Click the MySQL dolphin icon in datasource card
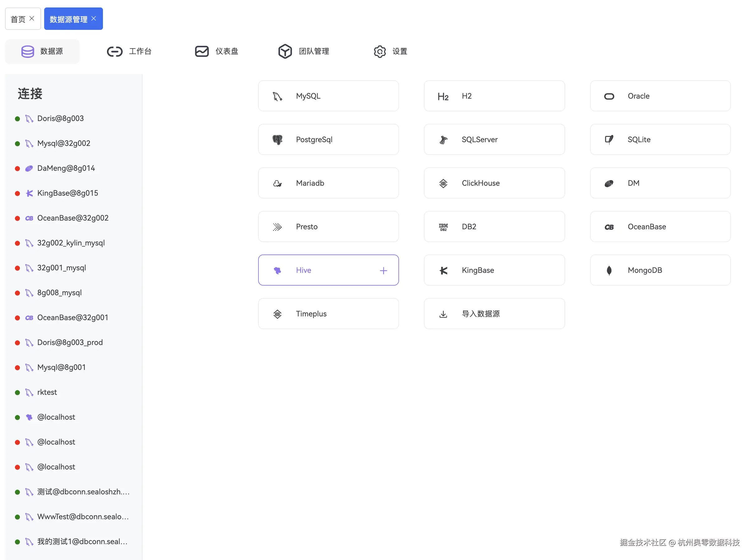Image resolution: width=753 pixels, height=560 pixels. click(277, 96)
